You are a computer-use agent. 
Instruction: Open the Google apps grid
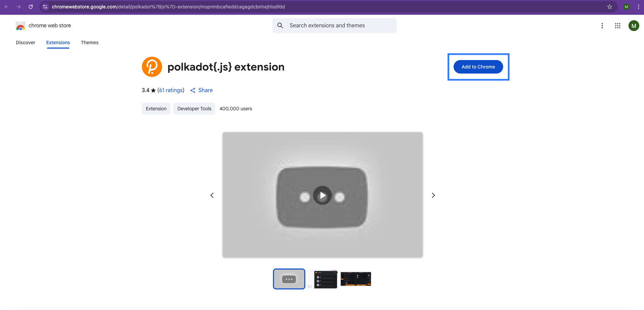(x=618, y=26)
